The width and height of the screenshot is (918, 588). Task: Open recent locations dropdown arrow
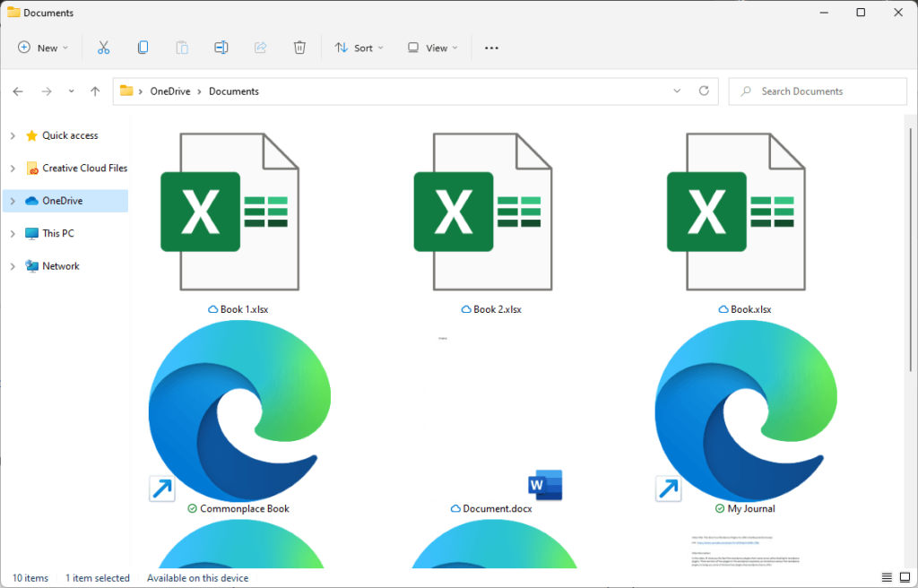pyautogui.click(x=72, y=91)
